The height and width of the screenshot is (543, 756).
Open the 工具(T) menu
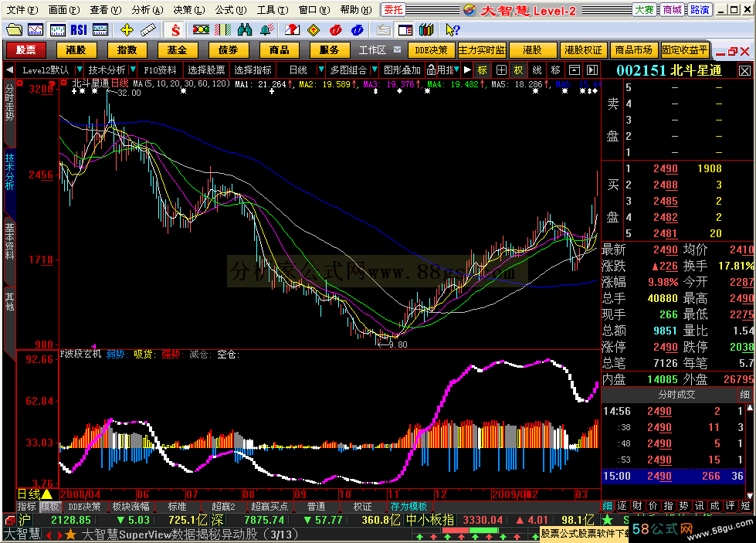(273, 9)
